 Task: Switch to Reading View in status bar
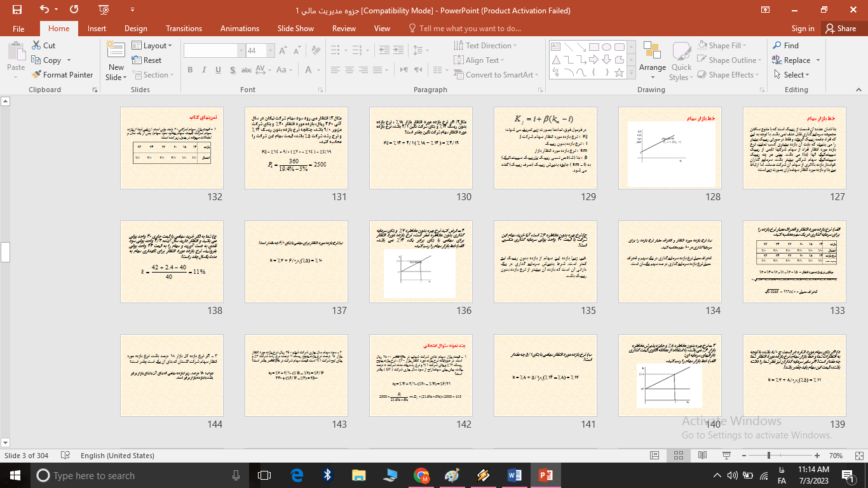[x=702, y=456]
